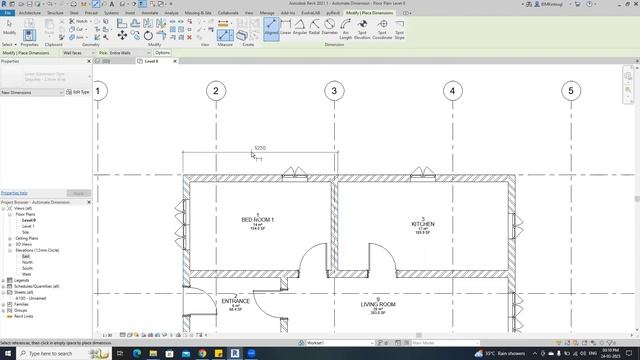Image resolution: width=640 pixels, height=360 pixels.
Task: Select the Spot Slope tool
Action: [400, 29]
